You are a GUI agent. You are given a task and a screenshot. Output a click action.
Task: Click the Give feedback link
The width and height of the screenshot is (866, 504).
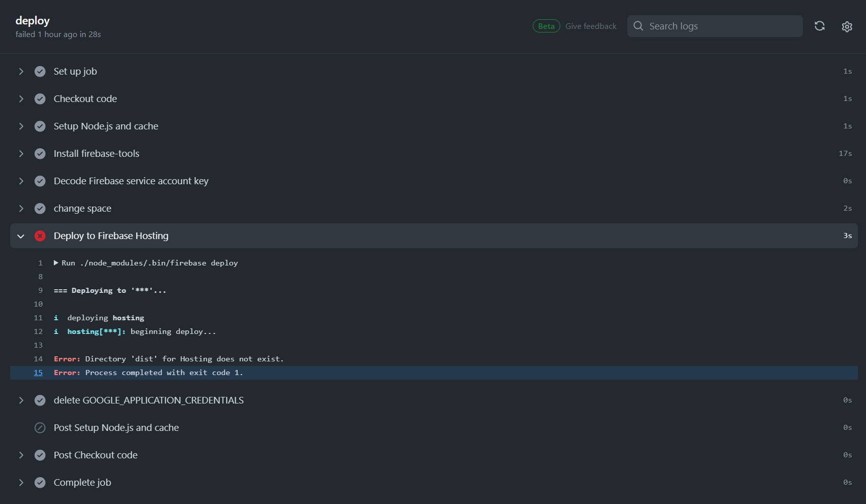point(591,26)
